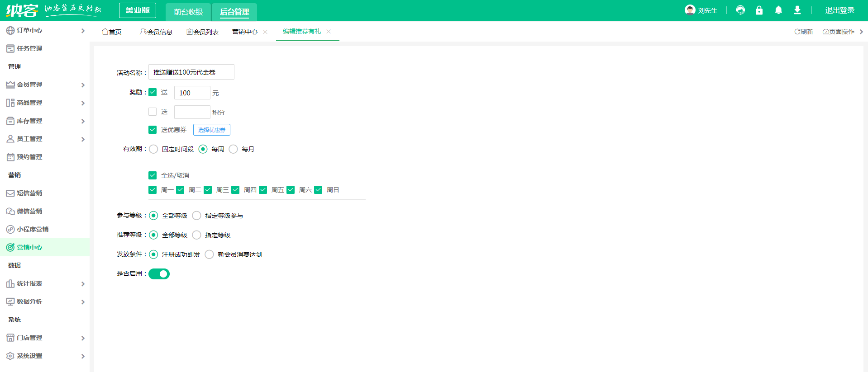Switch to the 会员列表 tab

203,32
